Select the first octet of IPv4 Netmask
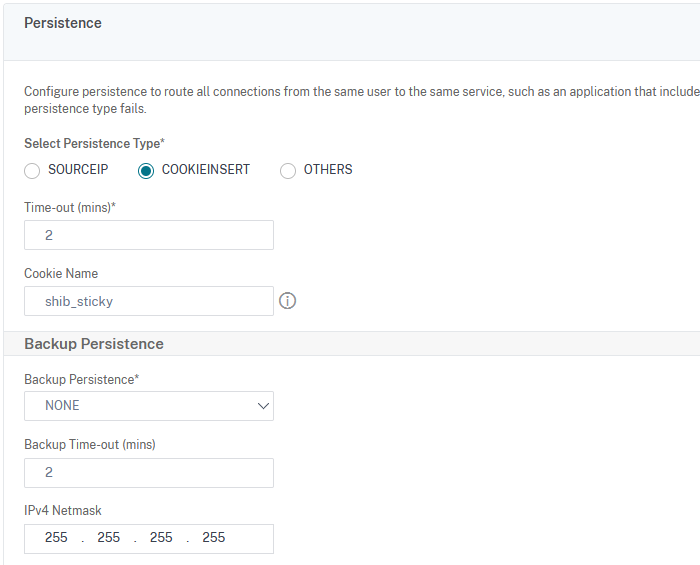 click(56, 538)
